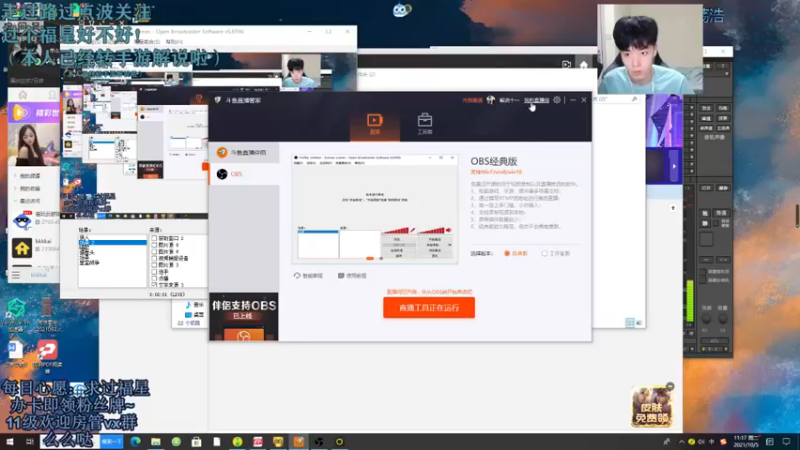
Task: Click the person icon beside home in left window
Action: coord(52,95)
